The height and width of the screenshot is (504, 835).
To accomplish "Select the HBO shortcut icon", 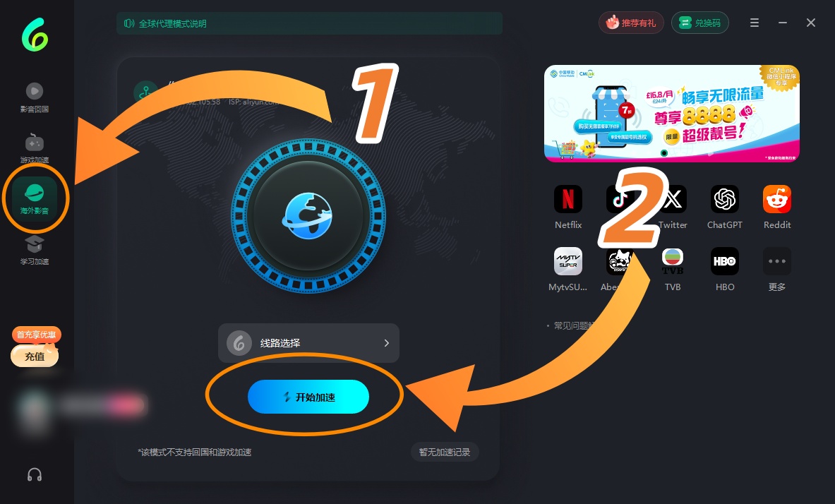I will pos(724,261).
